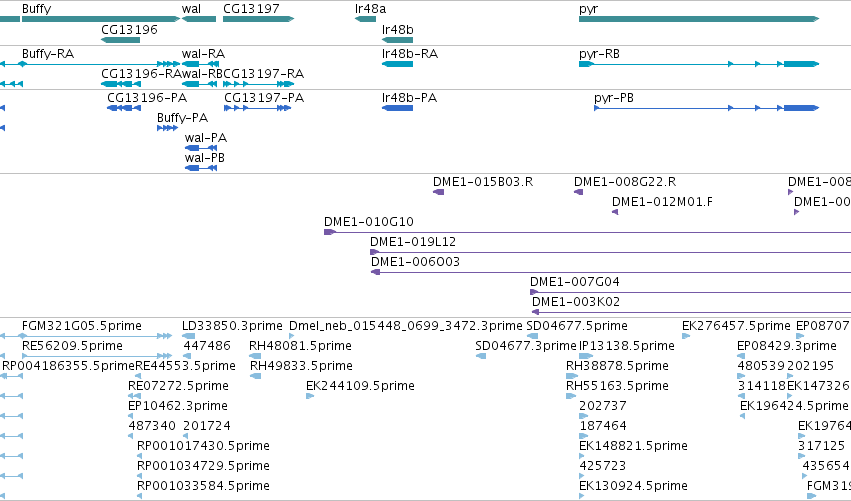Open the EK196424.5prime EST label
The width and height of the screenshot is (851, 501).
coord(794,407)
